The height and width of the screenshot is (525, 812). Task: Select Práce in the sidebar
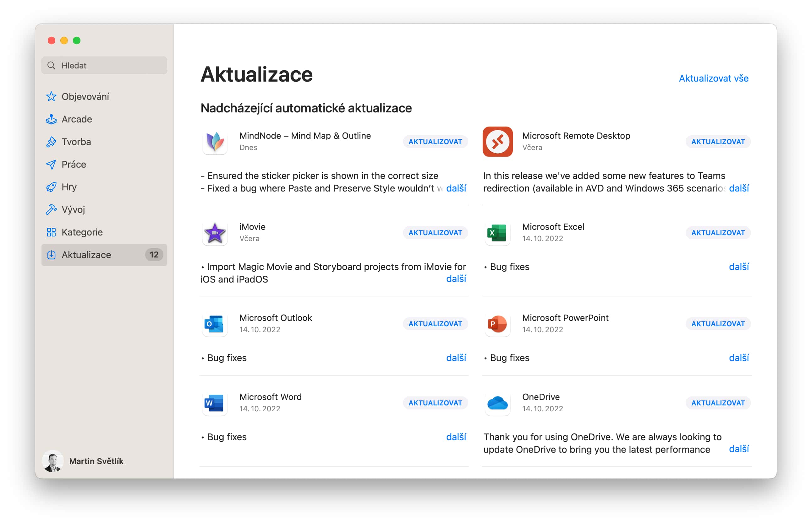[x=104, y=164]
